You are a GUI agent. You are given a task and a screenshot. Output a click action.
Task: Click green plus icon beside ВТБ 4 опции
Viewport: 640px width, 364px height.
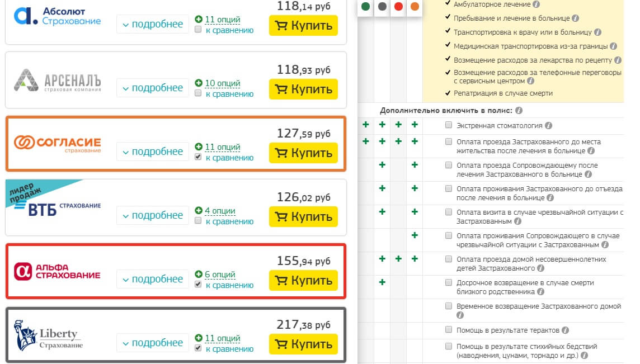click(x=199, y=210)
